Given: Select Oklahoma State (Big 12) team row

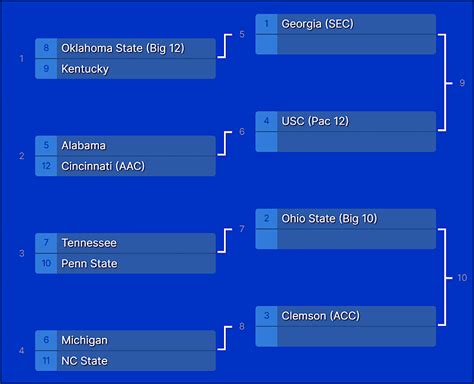Looking at the screenshot, I should tap(125, 48).
